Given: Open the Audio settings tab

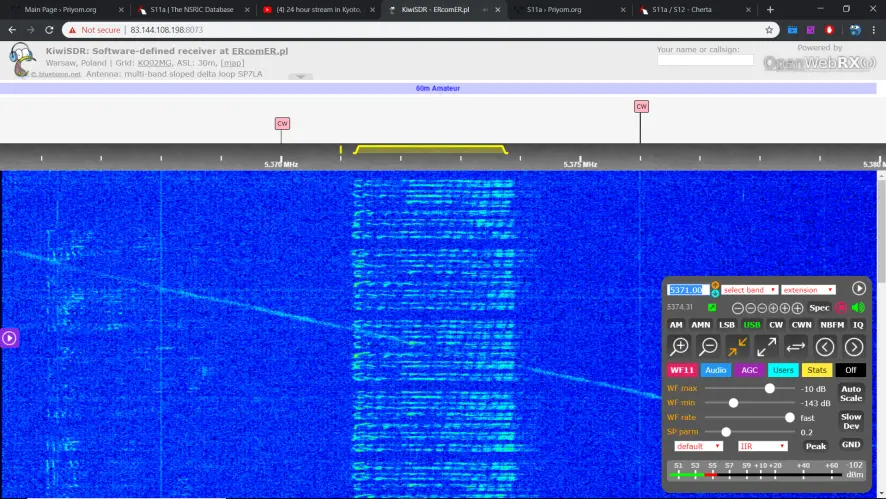Looking at the screenshot, I should (x=715, y=370).
